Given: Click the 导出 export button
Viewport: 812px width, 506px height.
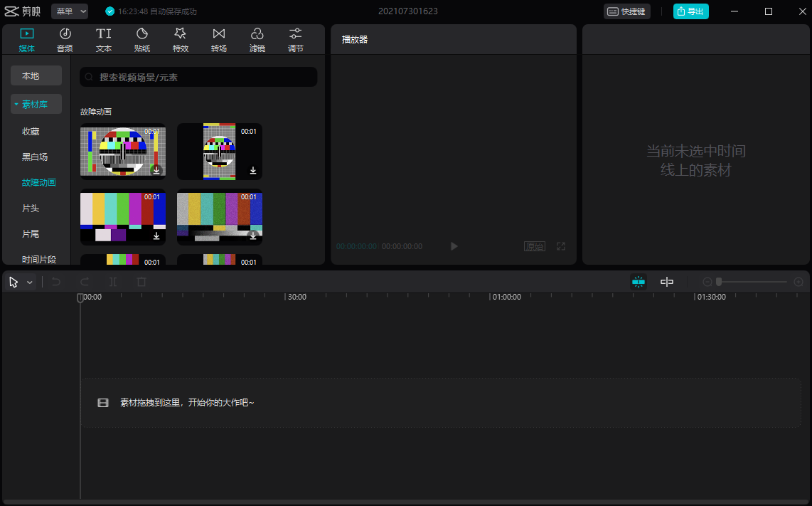Looking at the screenshot, I should click(690, 11).
